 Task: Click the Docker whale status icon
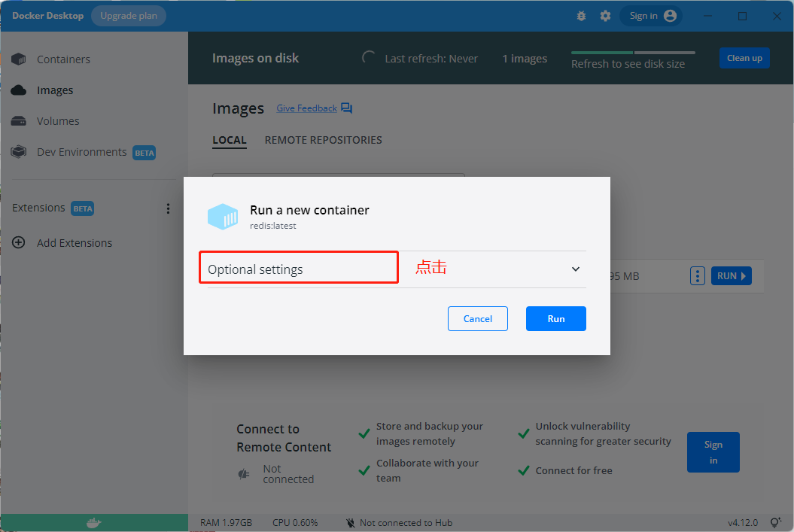click(93, 523)
